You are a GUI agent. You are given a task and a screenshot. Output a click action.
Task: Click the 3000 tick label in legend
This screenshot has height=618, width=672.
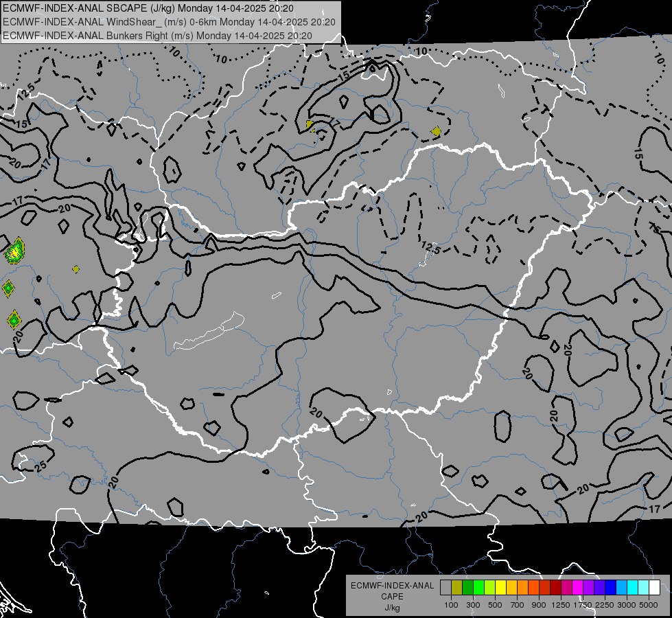pos(627,605)
